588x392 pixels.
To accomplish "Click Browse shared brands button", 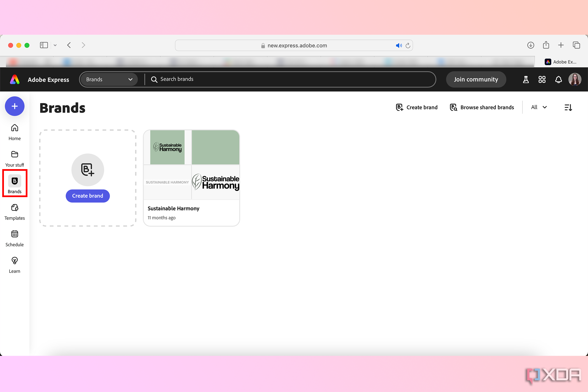I will 482,107.
